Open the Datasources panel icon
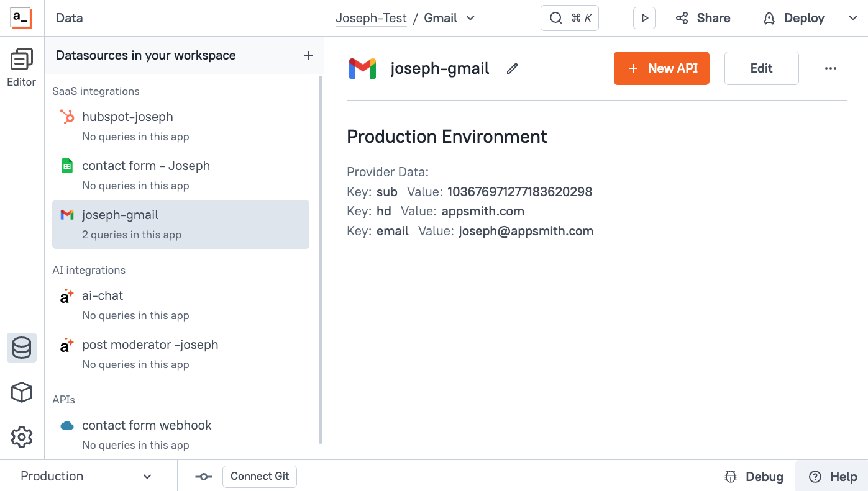 point(21,348)
